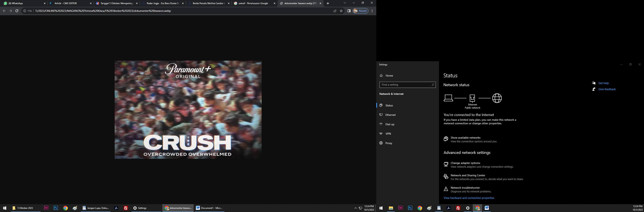The height and width of the screenshot is (212, 644).
Task: Switch to the Article - CMS EDITOR tab
Action: click(70, 3)
